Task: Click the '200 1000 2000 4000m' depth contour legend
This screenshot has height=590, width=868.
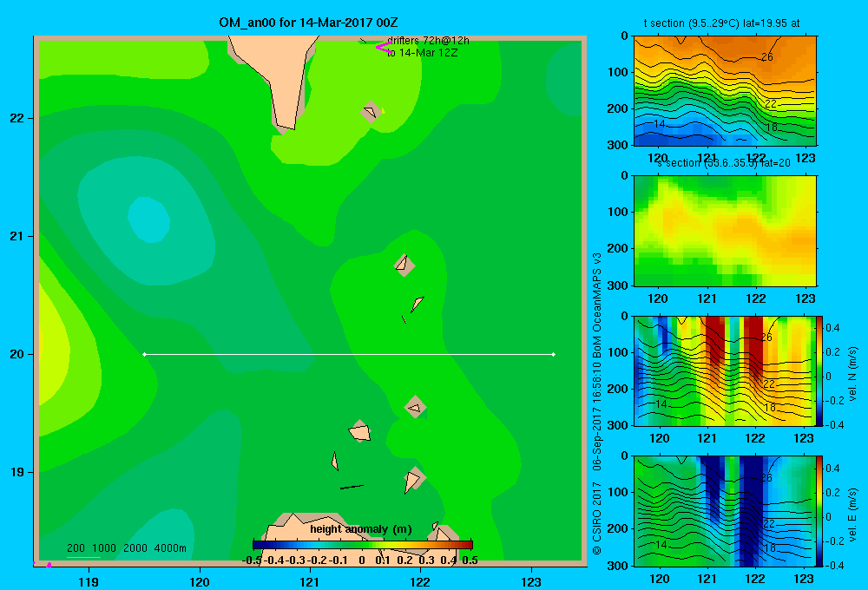Action: (x=126, y=548)
